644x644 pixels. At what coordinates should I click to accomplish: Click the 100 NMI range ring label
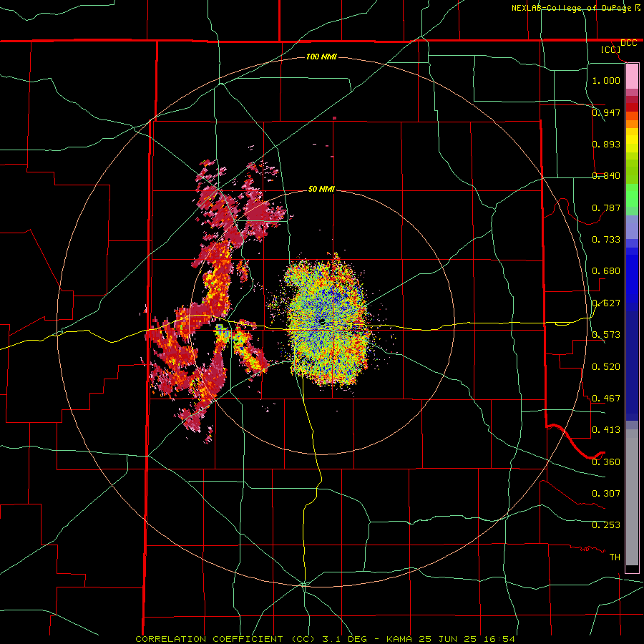click(x=321, y=57)
